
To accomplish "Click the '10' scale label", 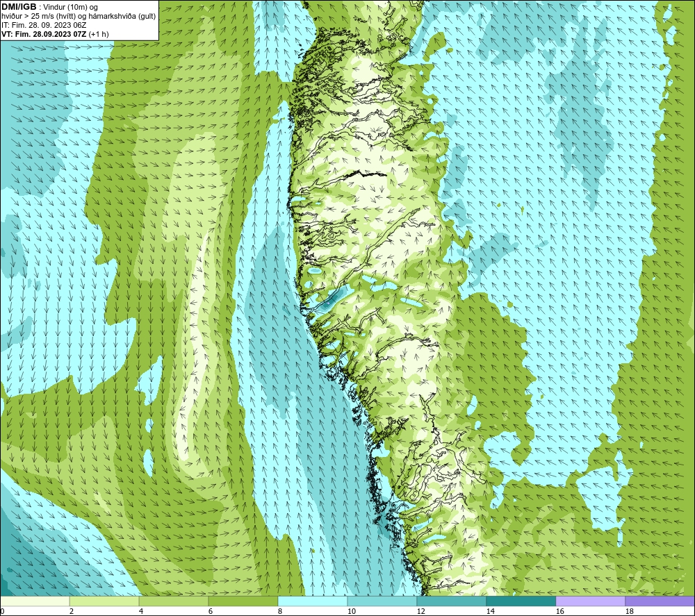I will pyautogui.click(x=351, y=611).
